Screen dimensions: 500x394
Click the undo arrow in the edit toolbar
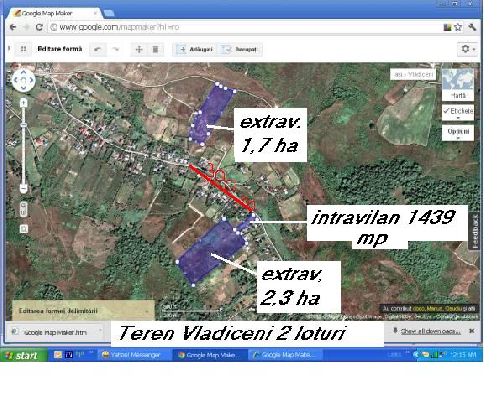[98, 49]
